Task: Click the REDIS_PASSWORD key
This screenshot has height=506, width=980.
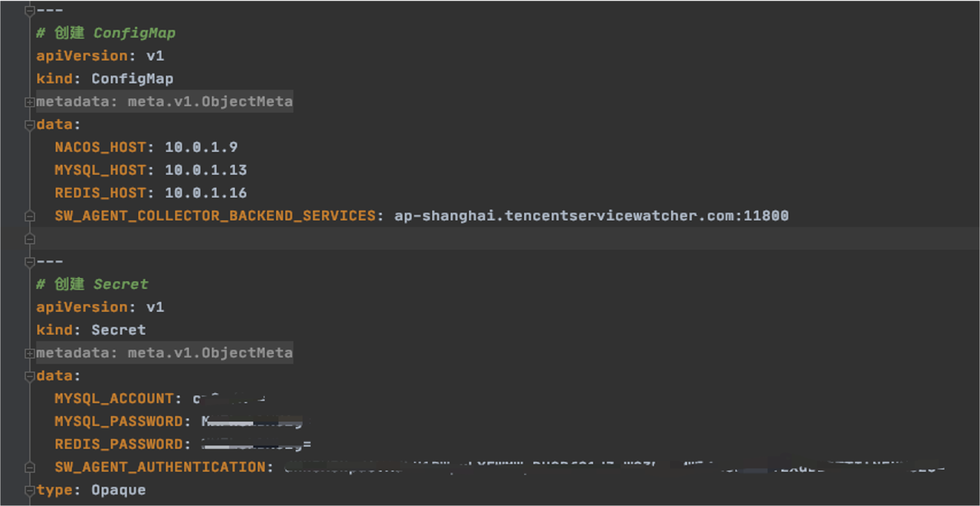Action: [x=118, y=444]
